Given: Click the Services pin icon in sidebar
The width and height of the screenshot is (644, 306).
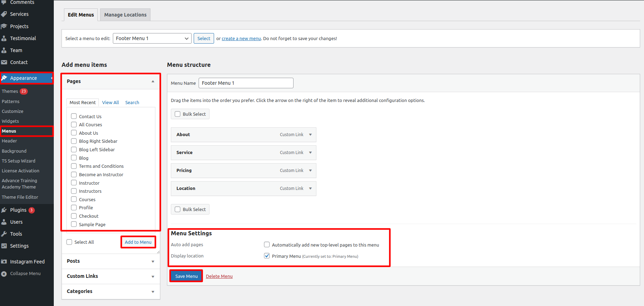Looking at the screenshot, I should (x=4, y=14).
